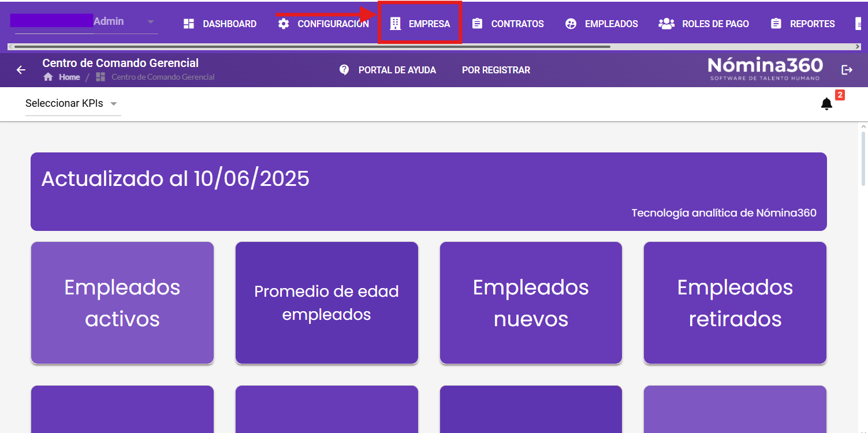Click the horizontal menu scrollbar
The width and height of the screenshot is (868, 433).
(312, 46)
